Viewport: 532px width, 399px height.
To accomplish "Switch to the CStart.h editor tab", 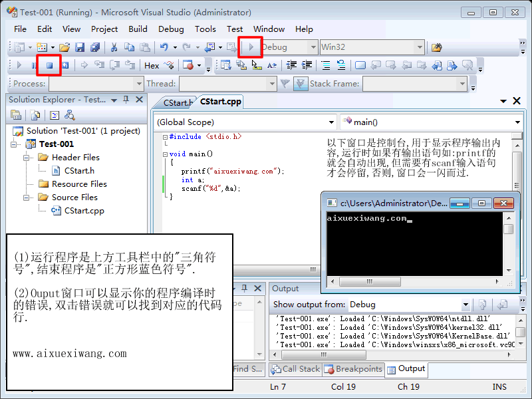I will [178, 102].
